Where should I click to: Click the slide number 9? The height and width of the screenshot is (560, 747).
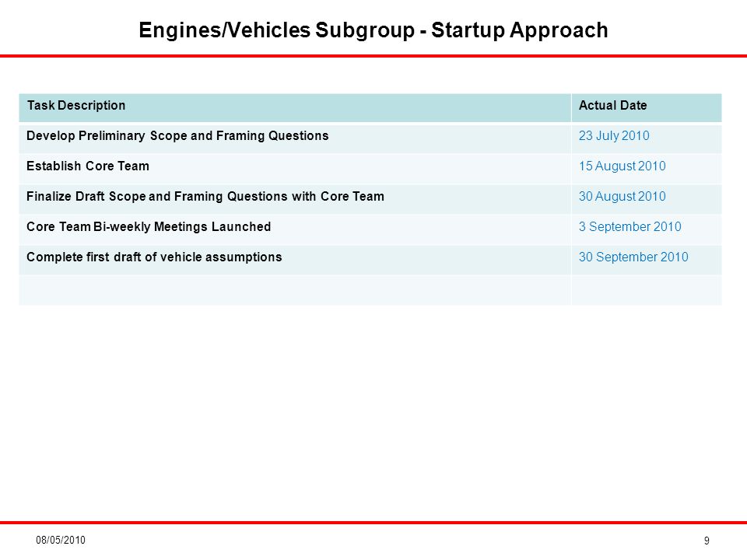707,541
